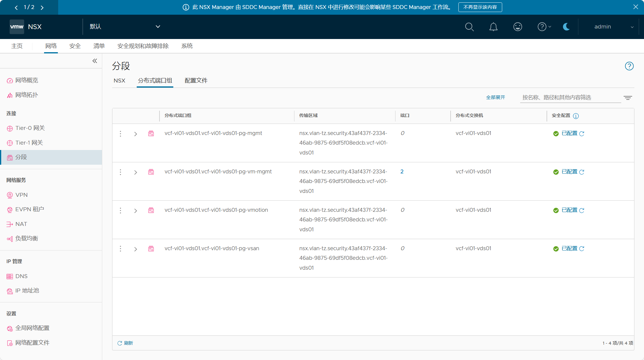Image resolution: width=644 pixels, height=360 pixels.
Task: Expand the vcf-vi01-vds01-pg-vm-mgmt row
Action: click(136, 172)
